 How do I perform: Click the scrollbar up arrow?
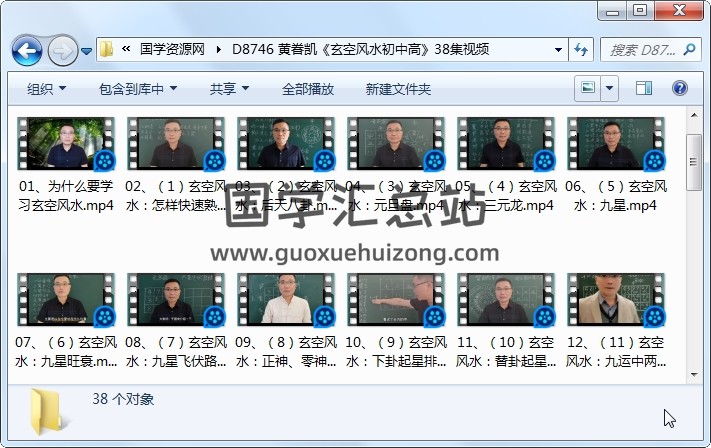[694, 115]
